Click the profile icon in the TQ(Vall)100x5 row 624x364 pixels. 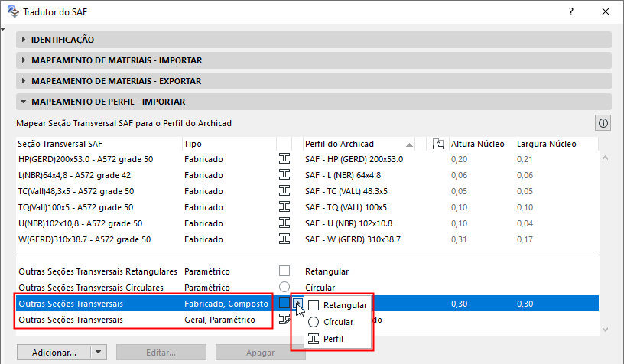click(284, 207)
